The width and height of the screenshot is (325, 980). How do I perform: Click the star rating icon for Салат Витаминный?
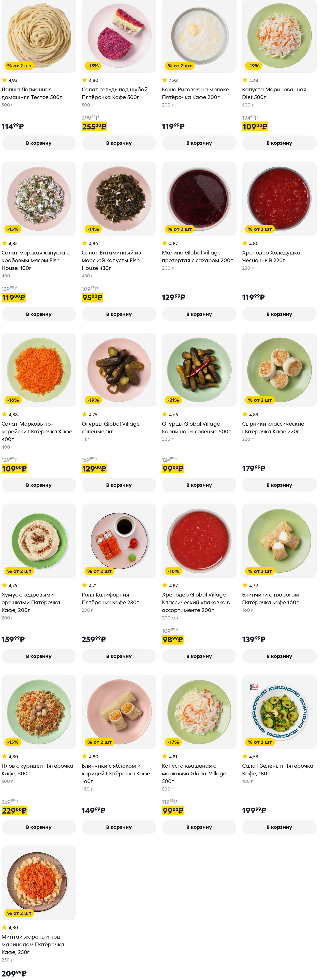pos(85,243)
